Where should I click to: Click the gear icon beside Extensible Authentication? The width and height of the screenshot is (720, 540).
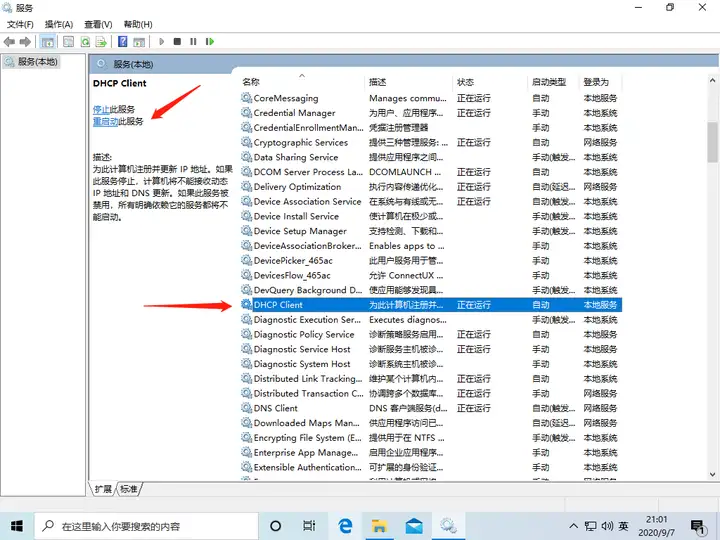click(x=247, y=467)
